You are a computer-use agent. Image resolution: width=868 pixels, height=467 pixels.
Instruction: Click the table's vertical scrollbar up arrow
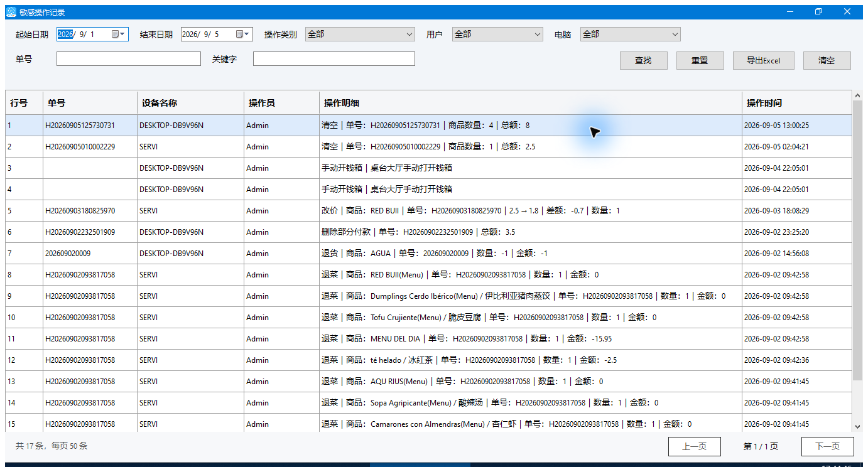click(x=858, y=95)
